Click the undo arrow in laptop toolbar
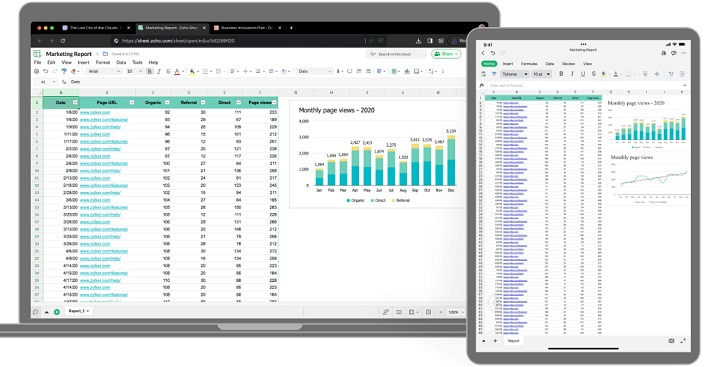 click(45, 71)
